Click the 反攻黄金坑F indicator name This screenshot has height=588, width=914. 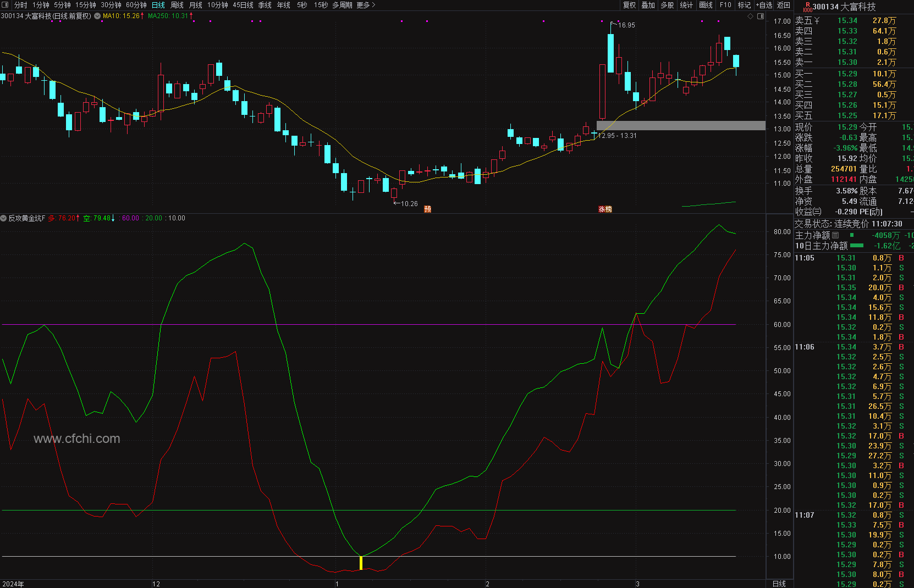point(27,218)
